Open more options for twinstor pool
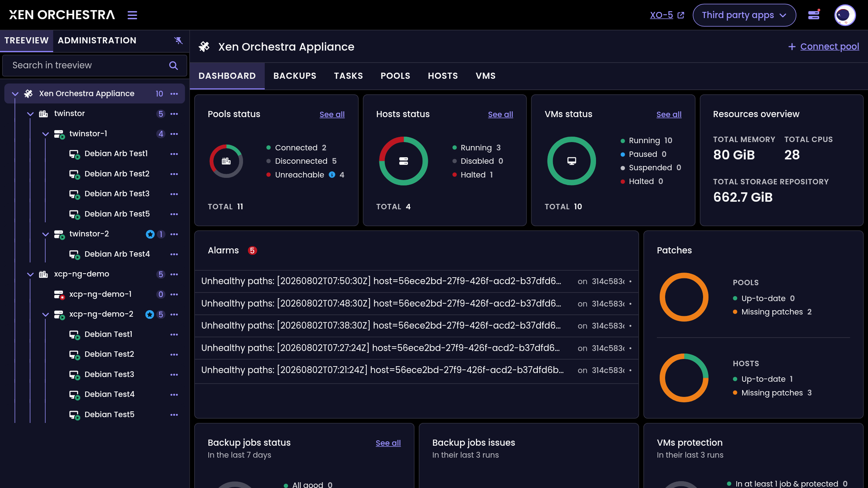Screen dimensions: 868x488 174,114
